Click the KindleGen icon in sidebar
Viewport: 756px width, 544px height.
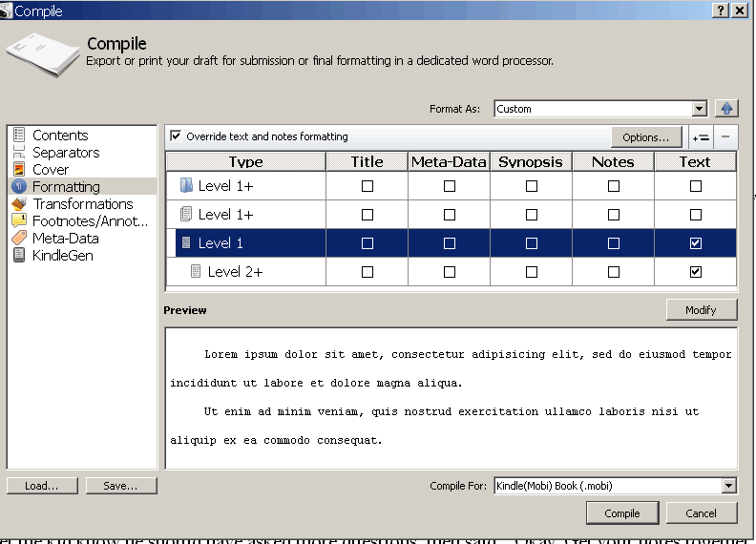coord(19,256)
